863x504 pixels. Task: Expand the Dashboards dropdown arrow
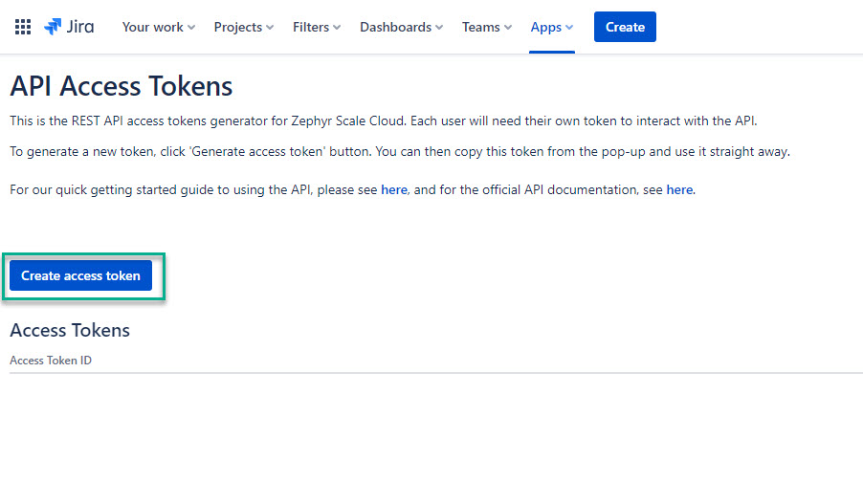pyautogui.click(x=439, y=28)
